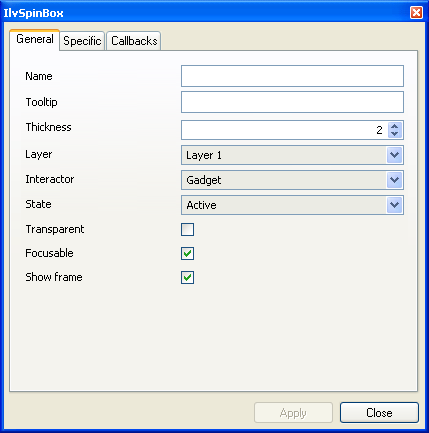Screen dimensions: 429x433
Task: Focus the Name text field
Action: [x=292, y=76]
